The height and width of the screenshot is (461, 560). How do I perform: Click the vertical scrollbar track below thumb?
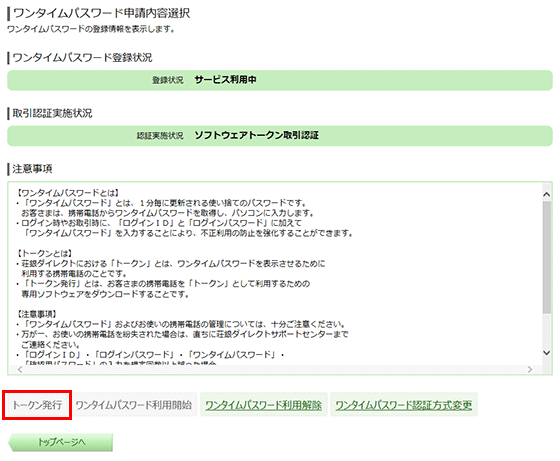click(x=546, y=331)
